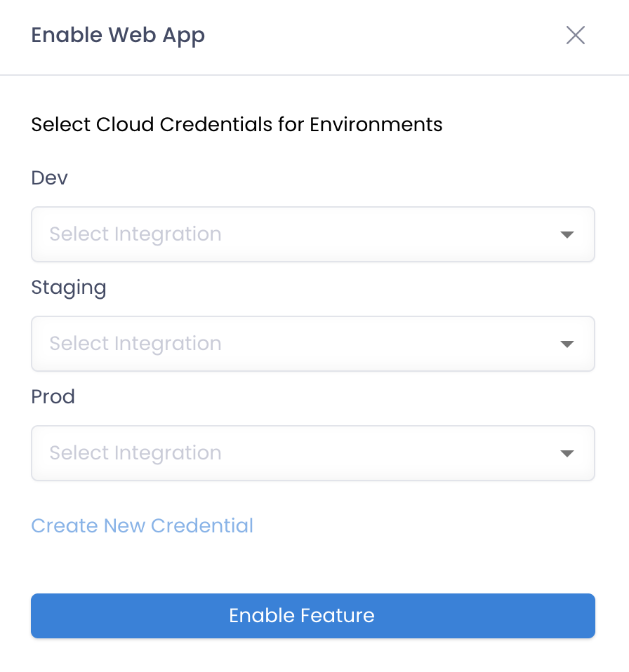Expand the Prod dropdown arrow
This screenshot has height=672, width=629.
click(567, 453)
